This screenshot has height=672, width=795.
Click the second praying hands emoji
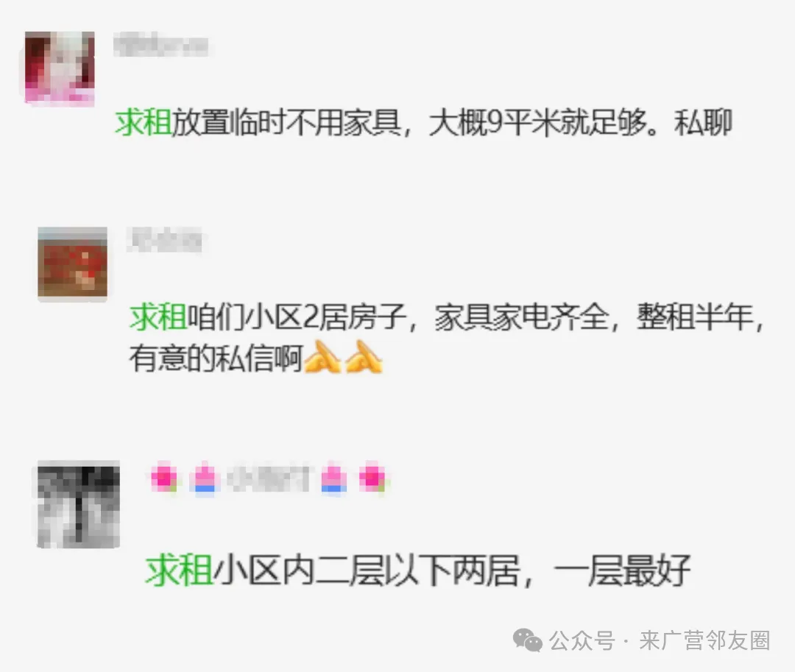tap(364, 357)
